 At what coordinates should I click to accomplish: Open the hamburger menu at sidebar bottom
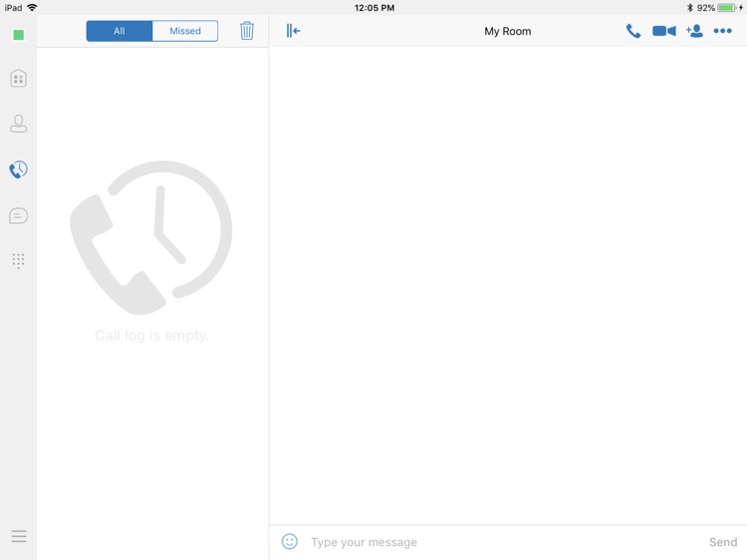[19, 536]
